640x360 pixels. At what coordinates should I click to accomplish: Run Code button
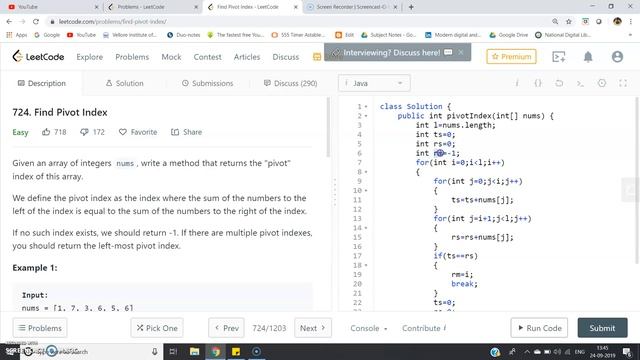pyautogui.click(x=539, y=328)
